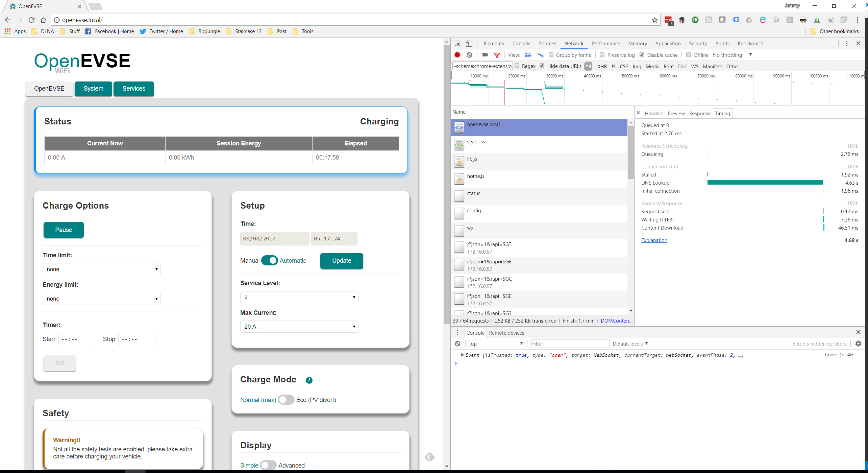This screenshot has width=868, height=473.
Task: Stop recording network log (red record icon)
Action: [457, 55]
